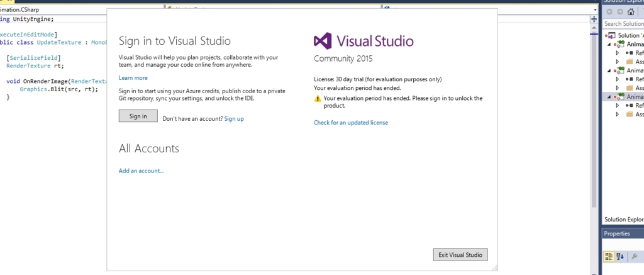Viewport: 644px width, 275px height.
Task: Click the 'using UnityEngine;' line in the editor
Action: [x=26, y=20]
